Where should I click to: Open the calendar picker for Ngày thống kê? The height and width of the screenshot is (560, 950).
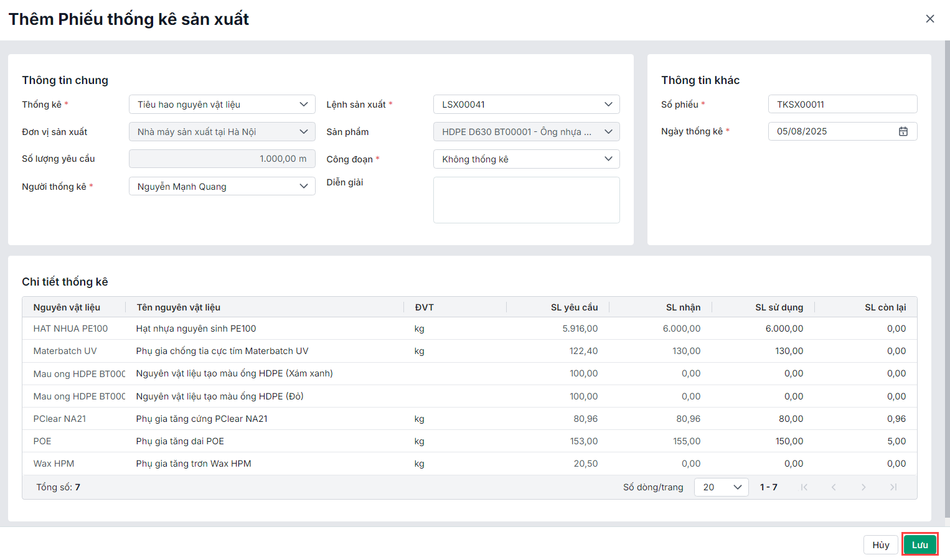click(903, 131)
